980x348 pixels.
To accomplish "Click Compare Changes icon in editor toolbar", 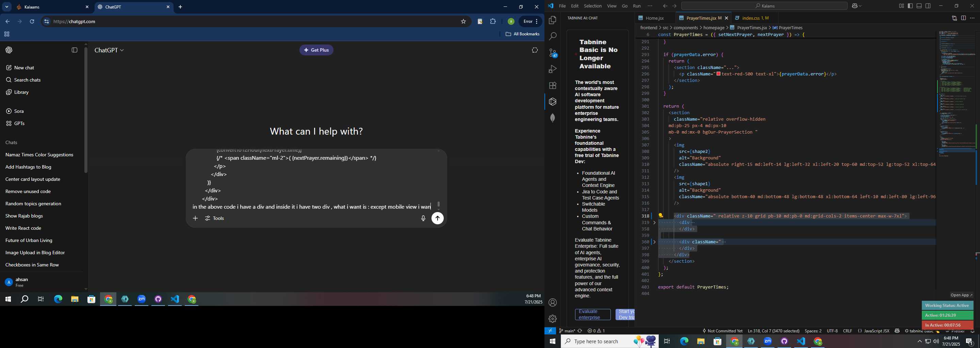I will (954, 18).
